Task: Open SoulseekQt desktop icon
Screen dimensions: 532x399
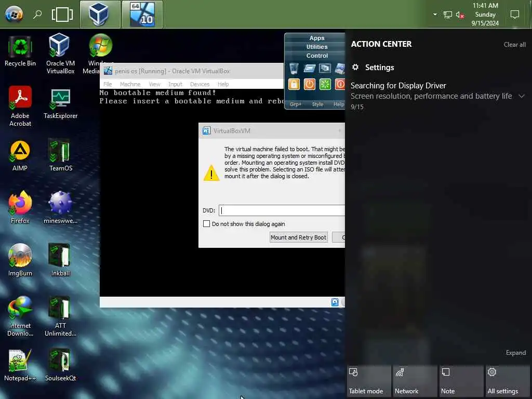Action: coord(60,365)
